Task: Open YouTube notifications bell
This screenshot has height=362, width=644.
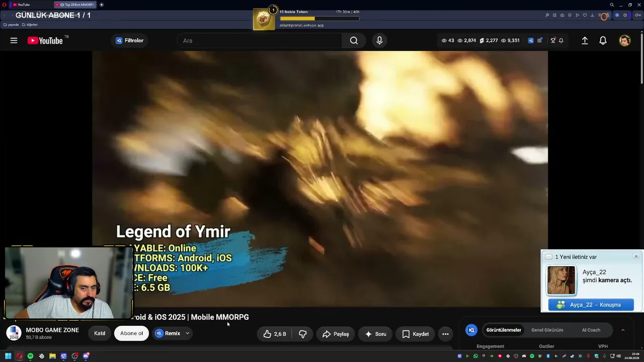Action: [603, 41]
